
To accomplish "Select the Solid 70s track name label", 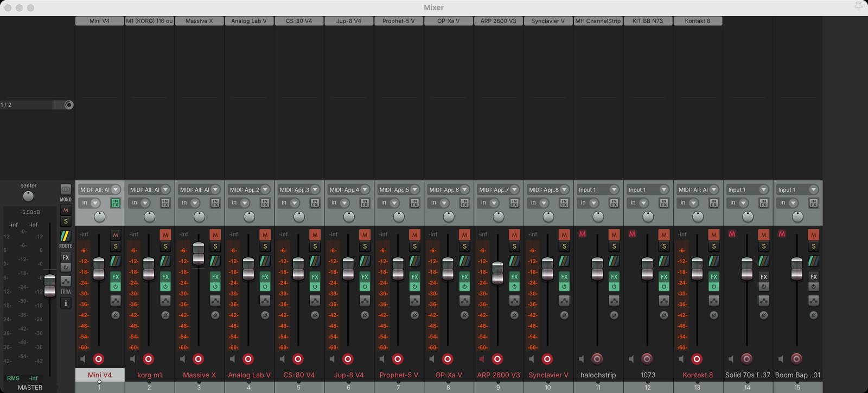I will (x=748, y=375).
